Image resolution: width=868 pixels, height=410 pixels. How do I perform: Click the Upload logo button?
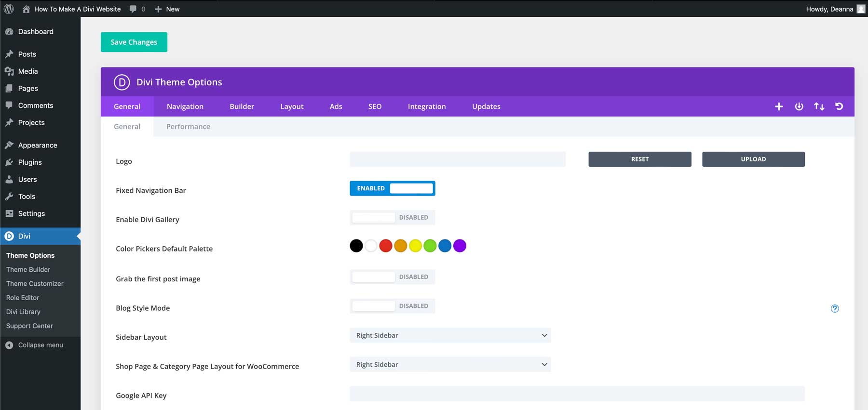click(x=753, y=159)
